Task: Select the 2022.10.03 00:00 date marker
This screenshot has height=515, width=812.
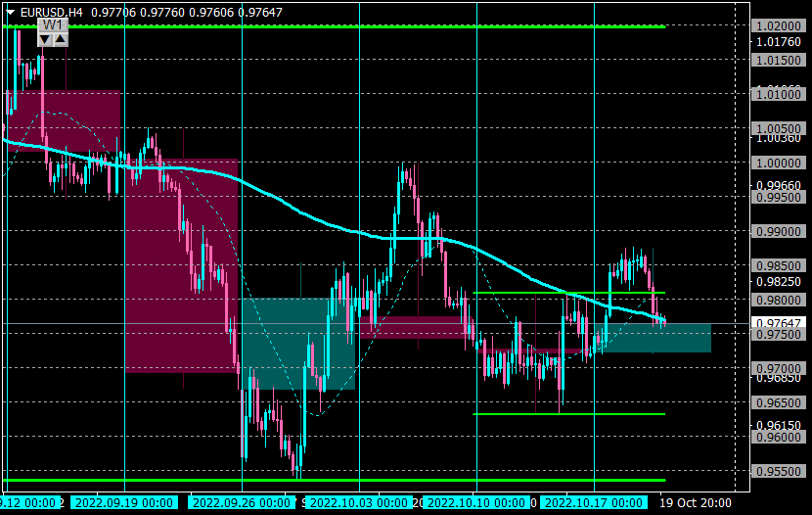Action: pos(358,502)
